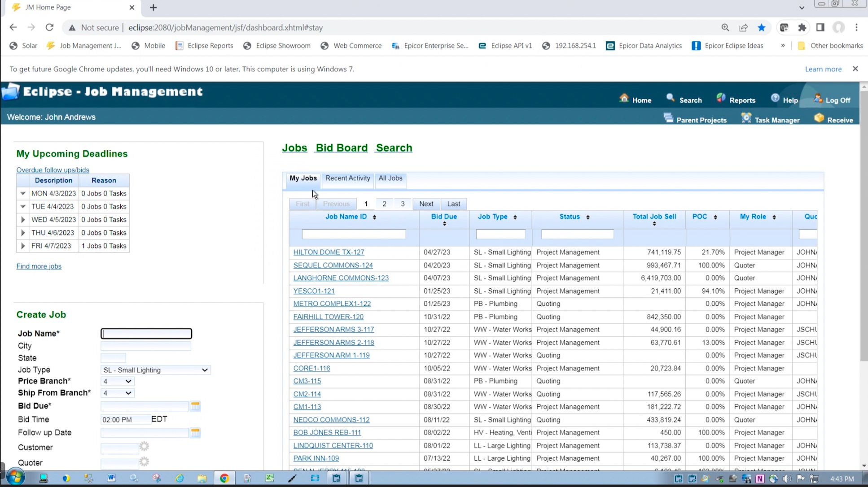Expand the WED 4/5/2023 deadline row
The image size is (868, 487).
[x=22, y=220]
